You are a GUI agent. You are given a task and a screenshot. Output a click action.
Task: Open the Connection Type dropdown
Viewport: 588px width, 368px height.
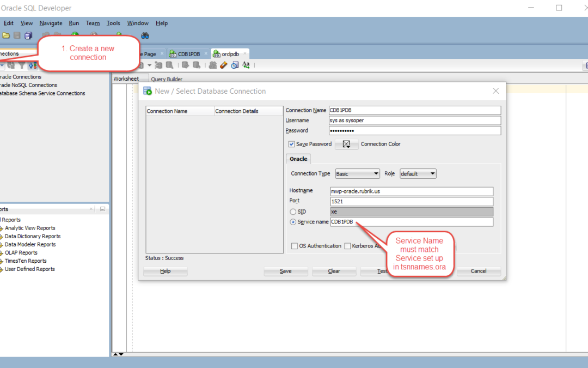(357, 173)
